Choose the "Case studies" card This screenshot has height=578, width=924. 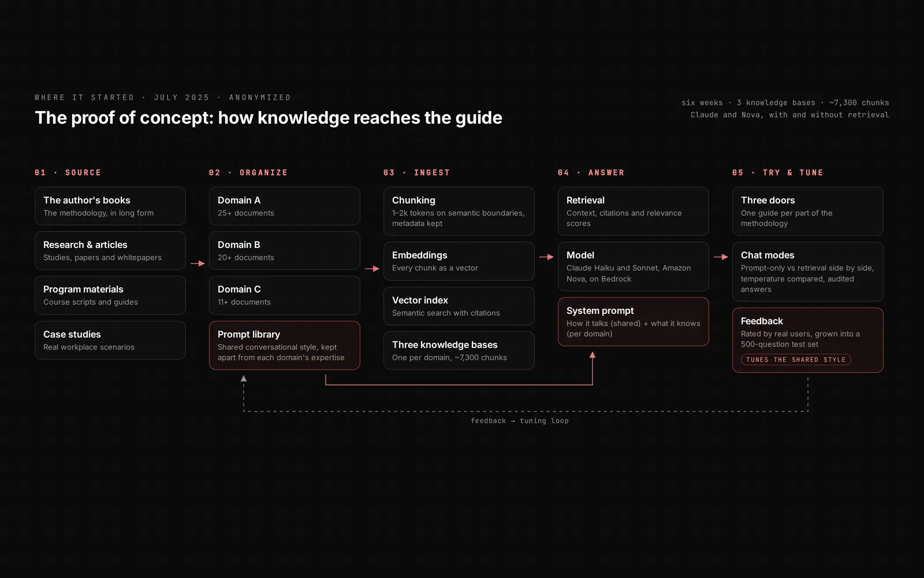tap(110, 340)
